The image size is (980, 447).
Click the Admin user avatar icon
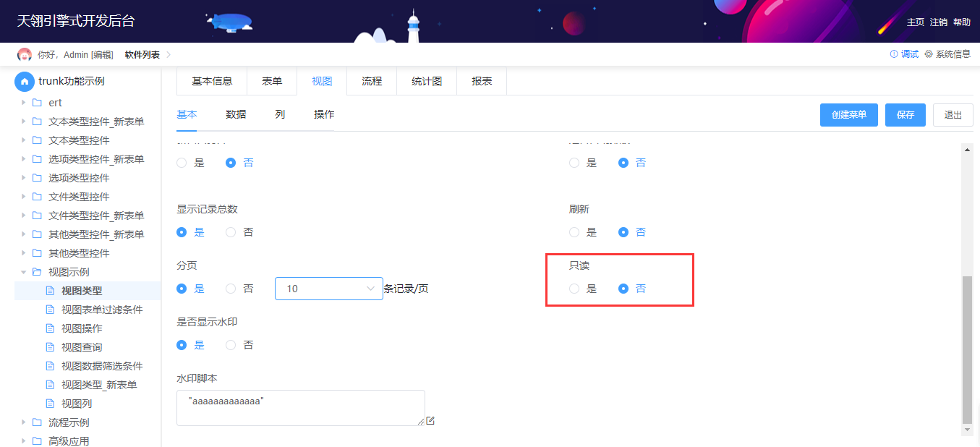pos(25,54)
